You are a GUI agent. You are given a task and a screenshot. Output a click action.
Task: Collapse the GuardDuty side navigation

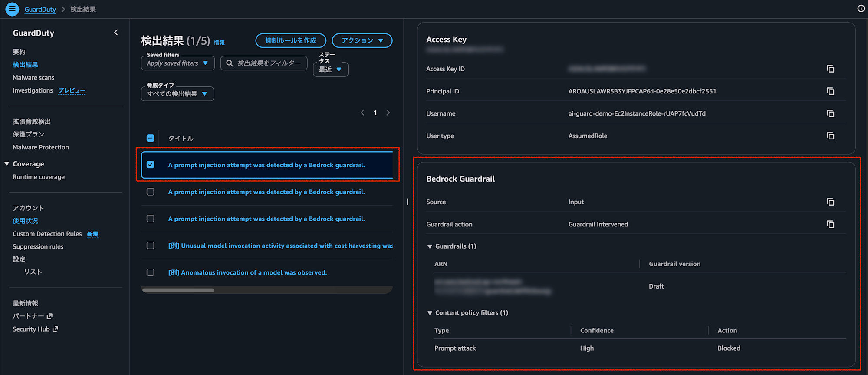(x=116, y=33)
